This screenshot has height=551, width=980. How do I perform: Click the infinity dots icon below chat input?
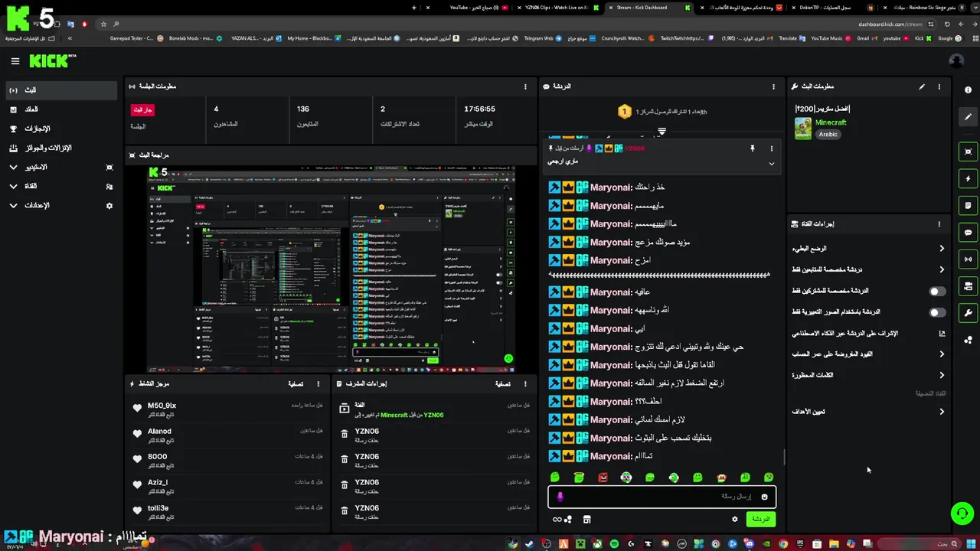click(x=562, y=519)
